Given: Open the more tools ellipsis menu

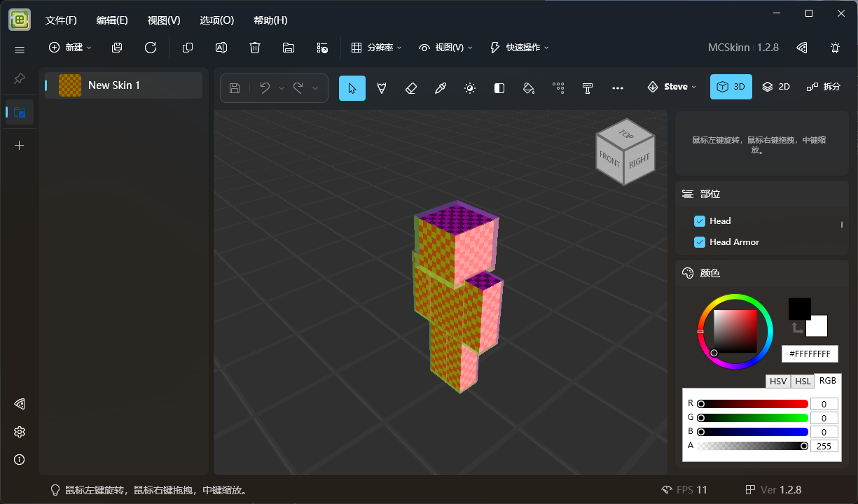Looking at the screenshot, I should (x=617, y=87).
